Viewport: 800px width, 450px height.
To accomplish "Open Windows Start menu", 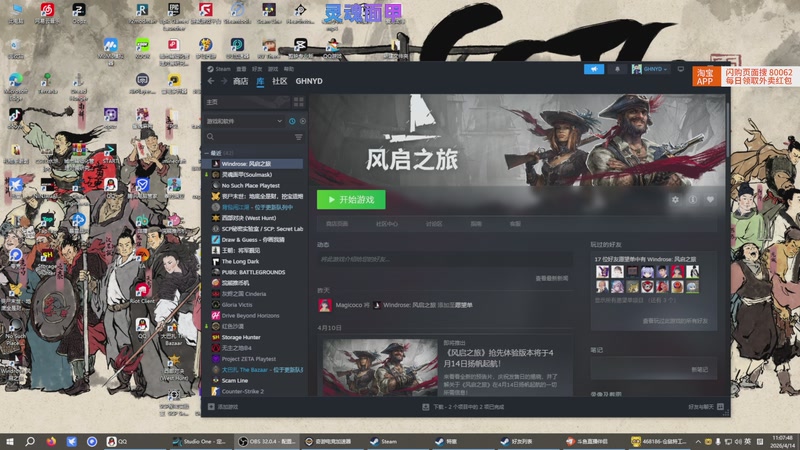I will pos(10,441).
